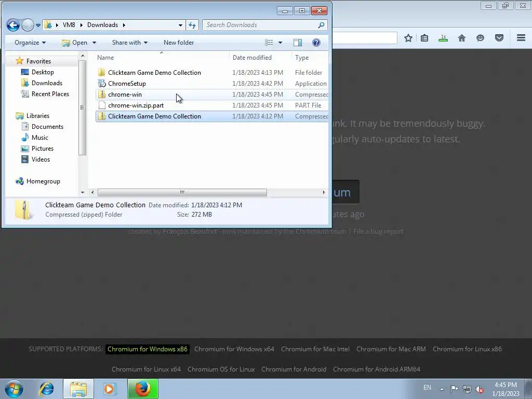Expand the Open button dropdown arrow
The image size is (532, 399).
(x=95, y=43)
